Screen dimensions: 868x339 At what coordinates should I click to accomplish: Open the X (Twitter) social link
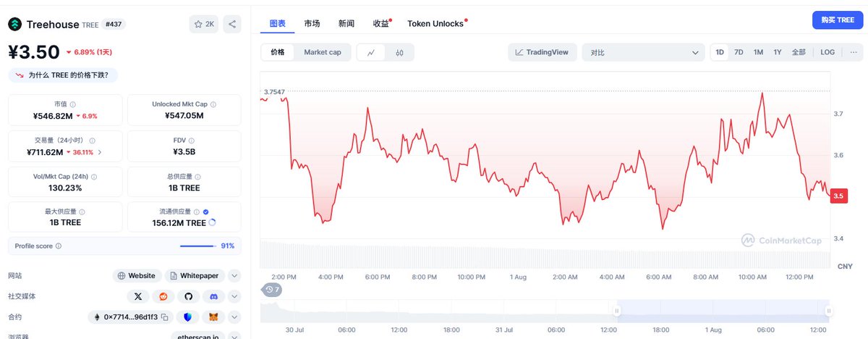(x=138, y=296)
